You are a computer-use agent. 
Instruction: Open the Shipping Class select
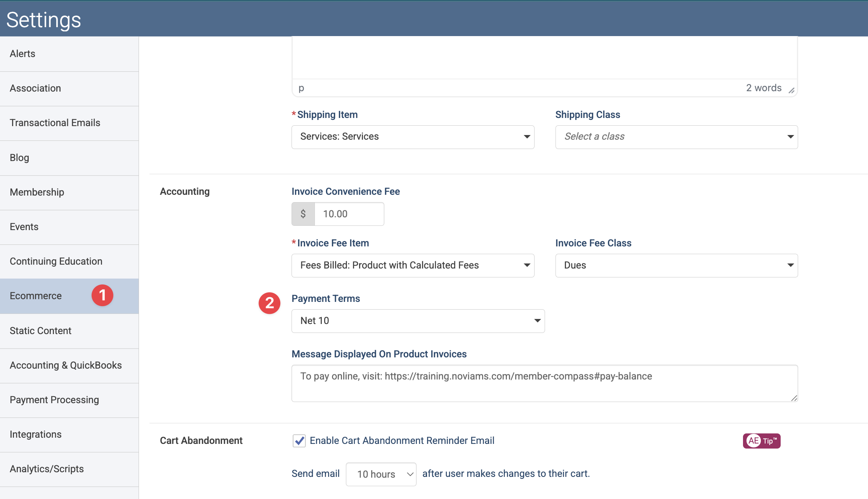coord(676,137)
